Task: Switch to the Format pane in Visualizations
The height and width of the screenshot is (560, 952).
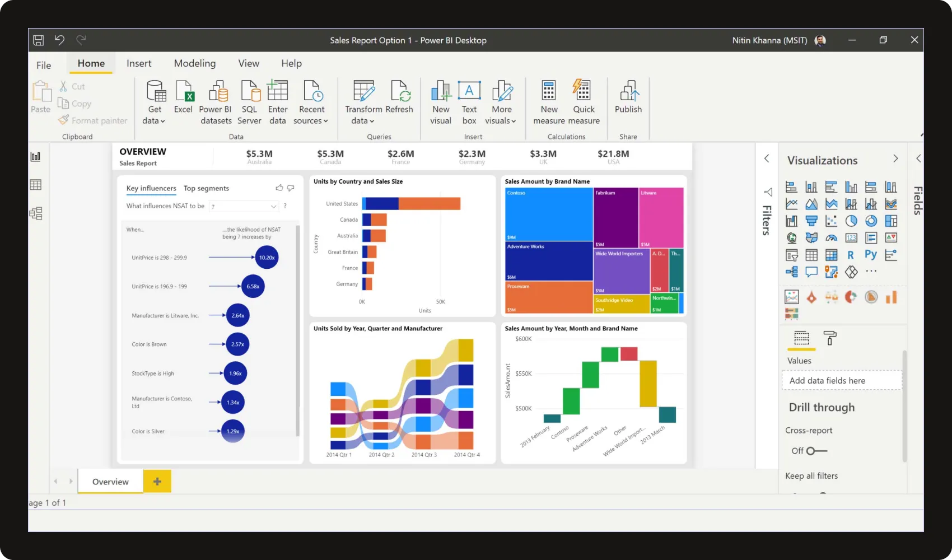Action: click(x=829, y=339)
